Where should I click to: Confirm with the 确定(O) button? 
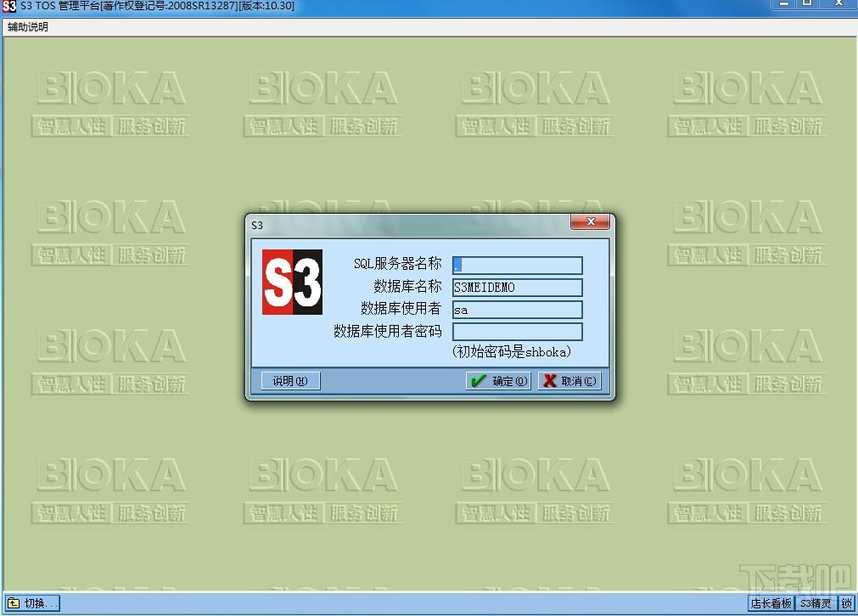[498, 381]
